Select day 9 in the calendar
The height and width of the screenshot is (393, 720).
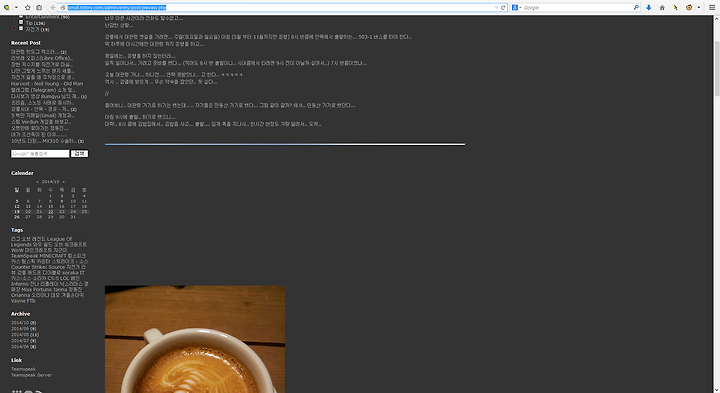pos(62,201)
